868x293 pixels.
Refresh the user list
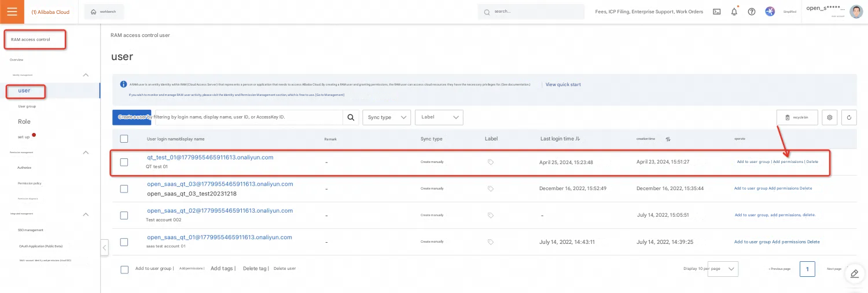pyautogui.click(x=849, y=117)
